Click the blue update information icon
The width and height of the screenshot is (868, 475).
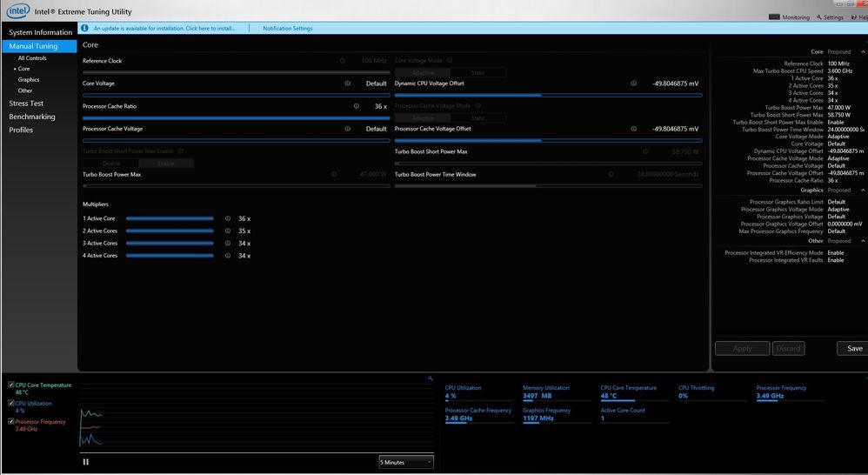pos(84,28)
